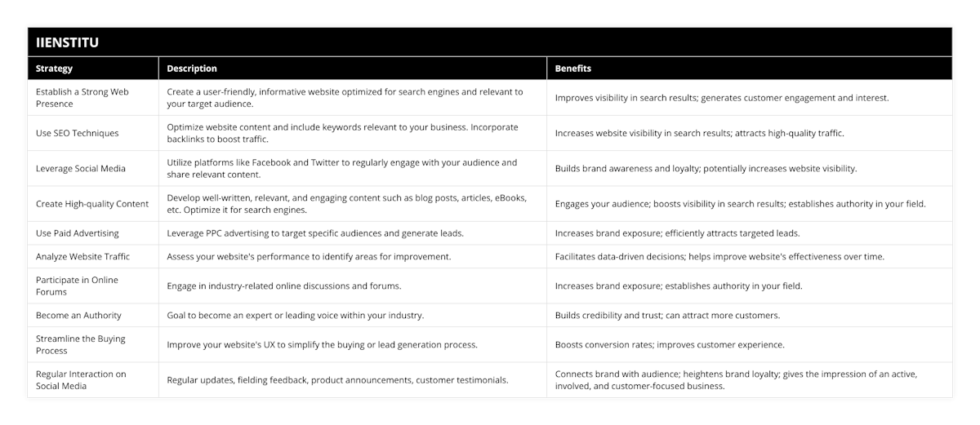Click the 'Analyze Website Traffic' cell

(82, 256)
